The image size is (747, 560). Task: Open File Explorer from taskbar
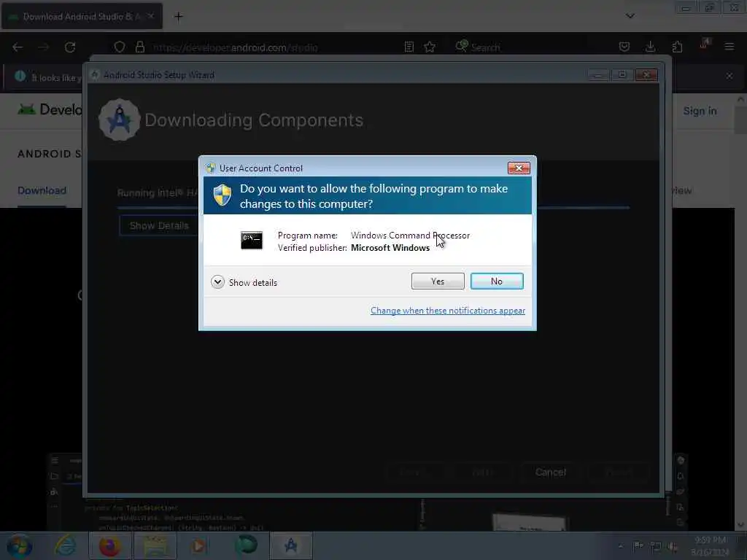tap(155, 545)
